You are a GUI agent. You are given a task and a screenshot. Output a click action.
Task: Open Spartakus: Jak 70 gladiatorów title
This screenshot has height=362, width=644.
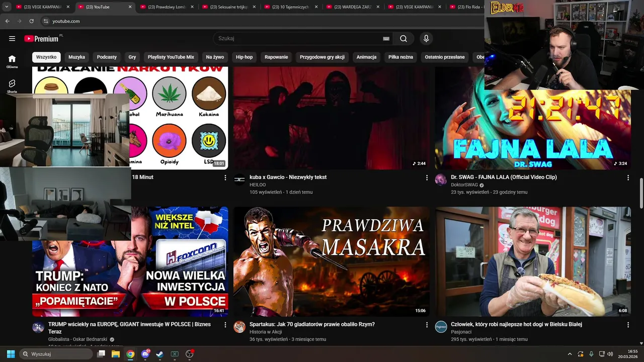point(312,324)
